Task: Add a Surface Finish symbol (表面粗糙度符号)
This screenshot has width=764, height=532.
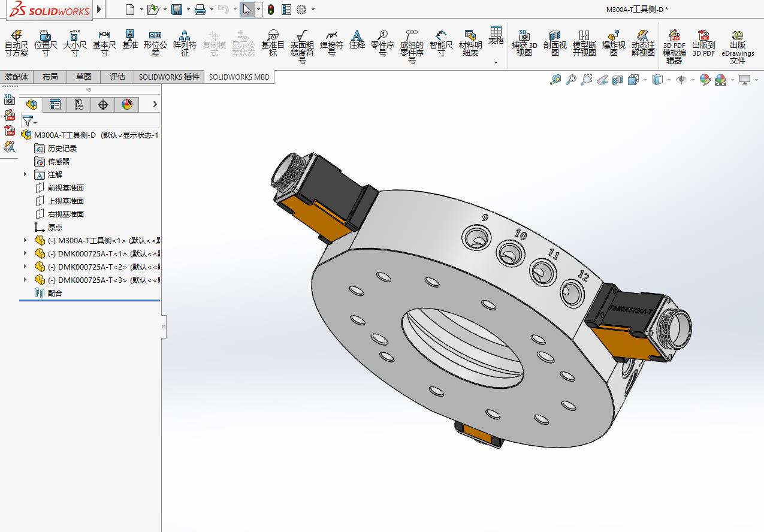Action: [302, 47]
